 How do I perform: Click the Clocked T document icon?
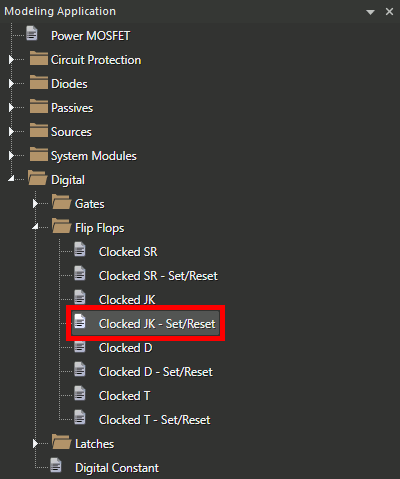point(80,393)
